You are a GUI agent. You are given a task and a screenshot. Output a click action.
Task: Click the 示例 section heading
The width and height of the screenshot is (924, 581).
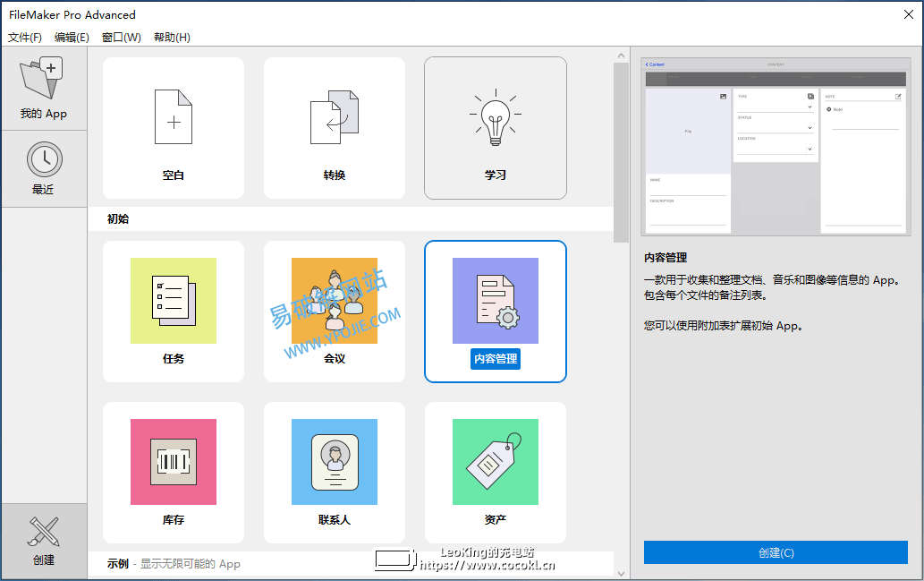coord(118,564)
